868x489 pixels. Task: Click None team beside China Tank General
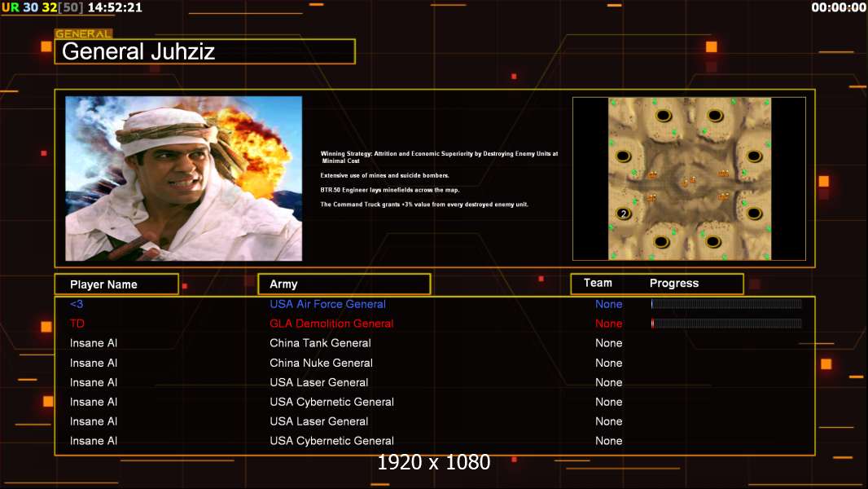click(608, 343)
